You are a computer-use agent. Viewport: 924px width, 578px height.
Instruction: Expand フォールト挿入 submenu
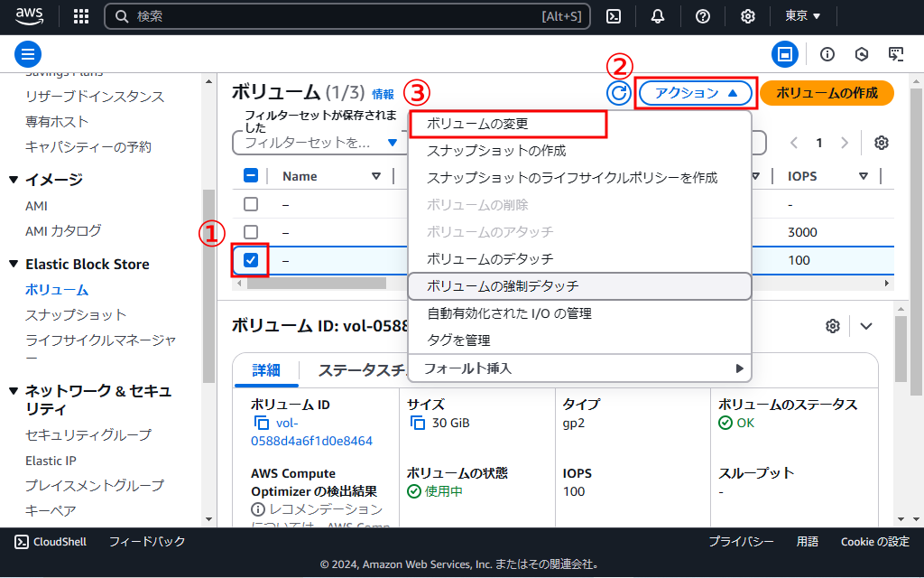(x=580, y=368)
